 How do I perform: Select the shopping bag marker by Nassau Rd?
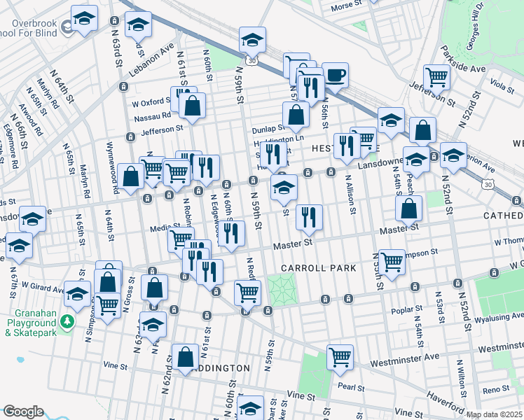click(x=192, y=106)
